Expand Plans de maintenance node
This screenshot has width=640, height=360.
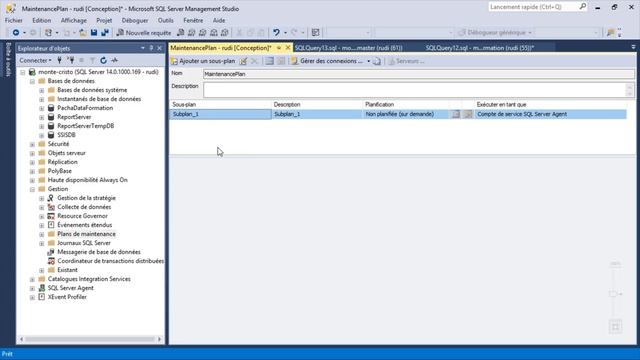click(x=42, y=234)
